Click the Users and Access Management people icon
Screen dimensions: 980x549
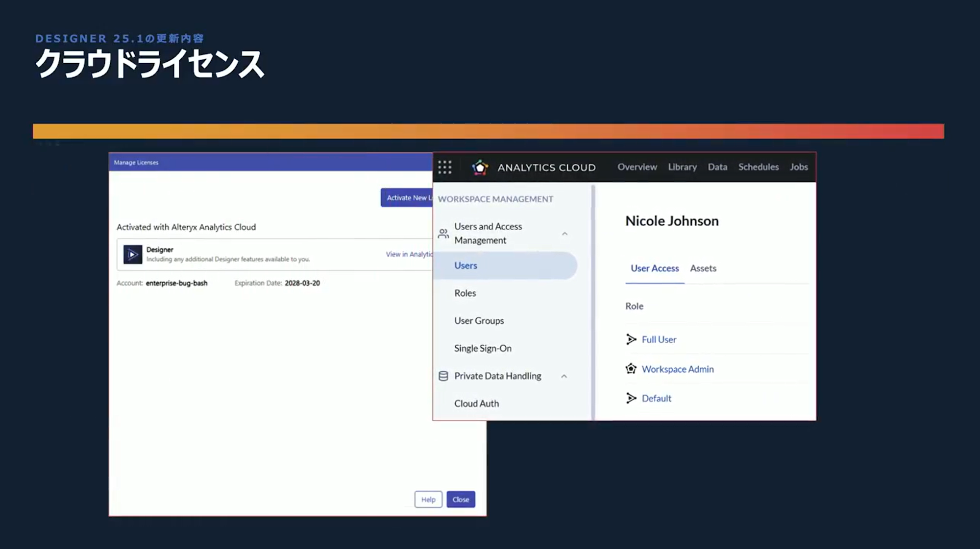click(443, 234)
